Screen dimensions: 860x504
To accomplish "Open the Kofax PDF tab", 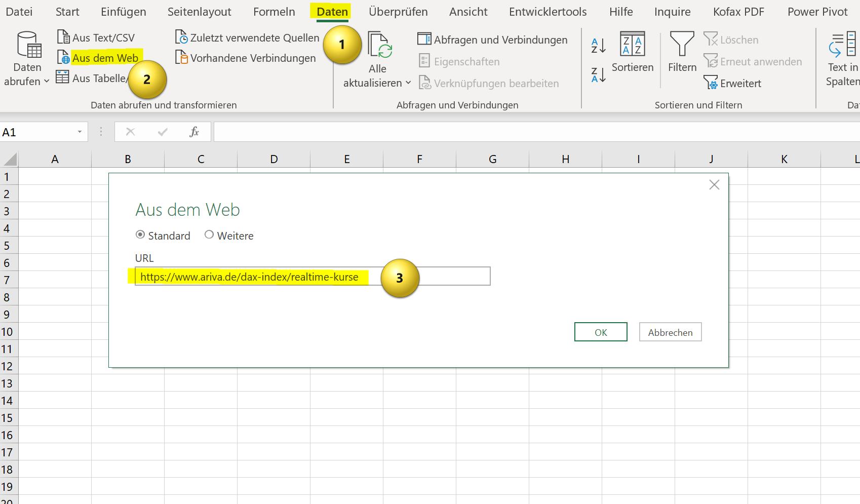I will tap(738, 12).
